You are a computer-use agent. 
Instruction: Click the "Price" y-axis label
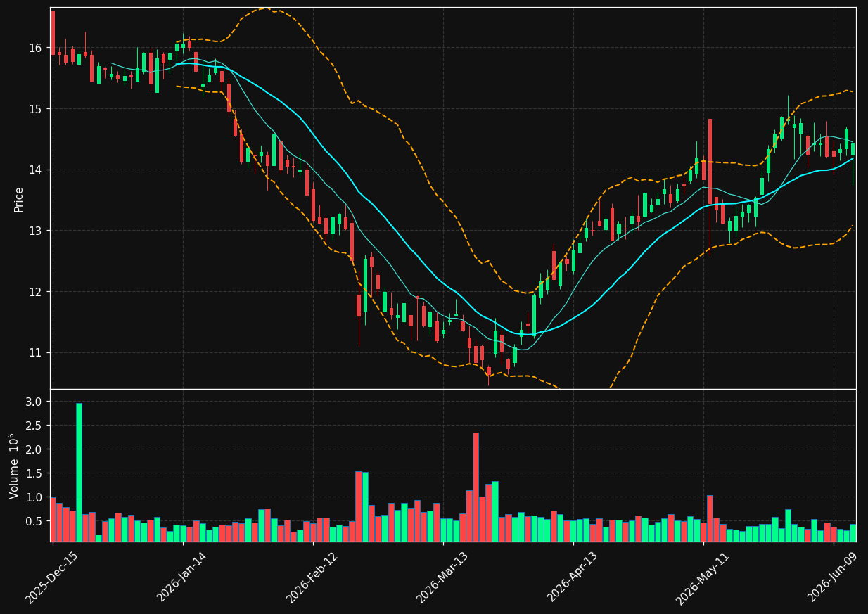point(19,199)
